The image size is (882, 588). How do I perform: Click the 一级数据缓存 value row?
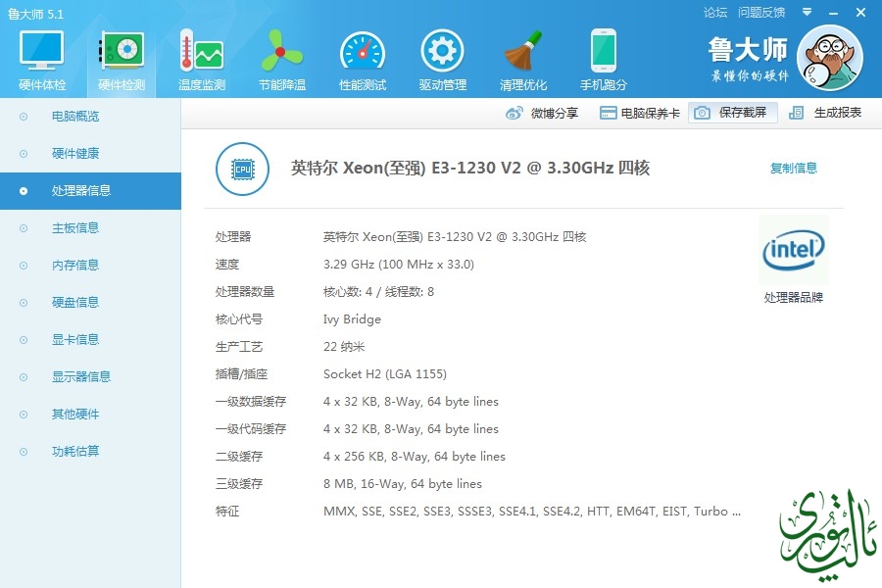(x=411, y=402)
